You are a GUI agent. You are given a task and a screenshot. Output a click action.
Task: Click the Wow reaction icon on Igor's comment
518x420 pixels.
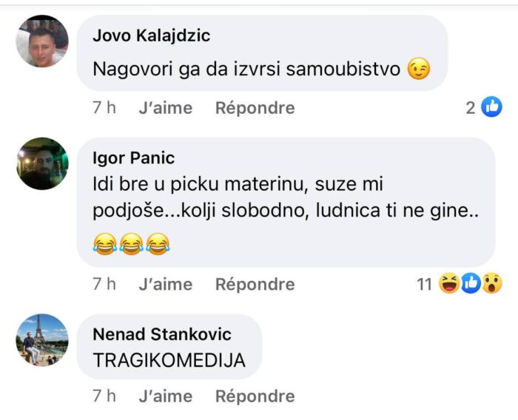click(492, 284)
